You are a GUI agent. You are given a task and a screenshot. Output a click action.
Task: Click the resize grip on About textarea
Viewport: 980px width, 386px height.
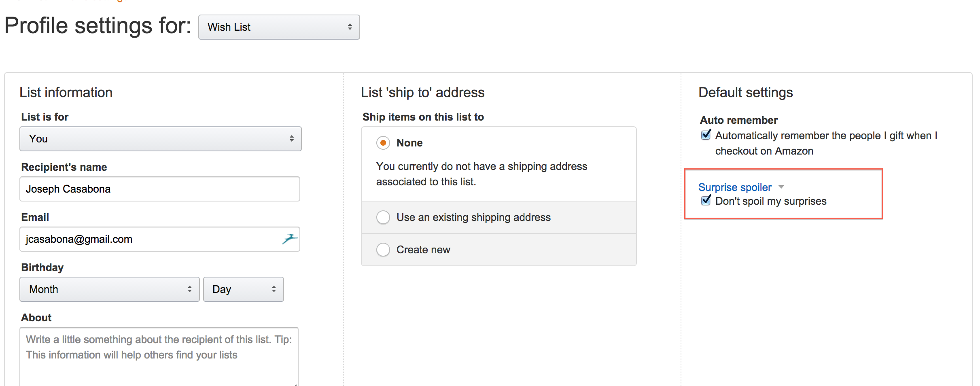tap(296, 384)
